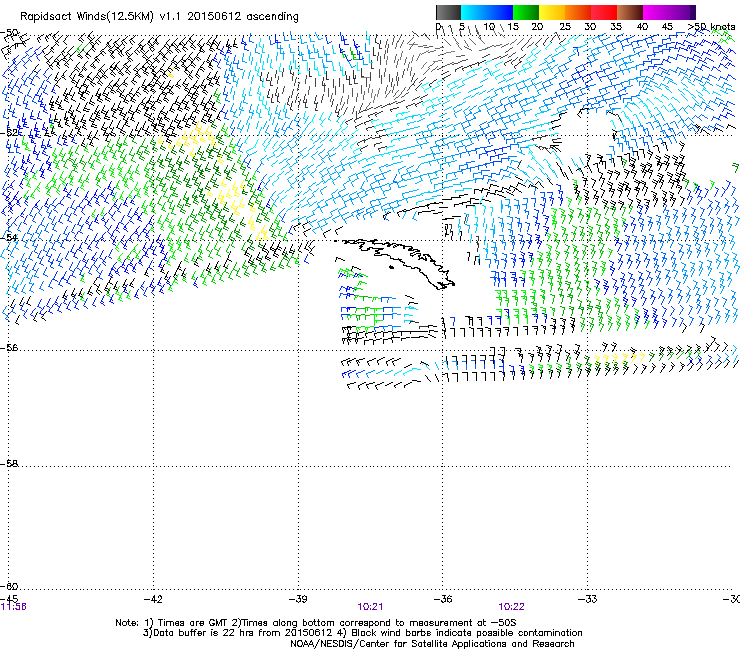Viewport: 740px width, 650px height.
Task: Click the -33 longitude axis label
Action: tap(587, 599)
